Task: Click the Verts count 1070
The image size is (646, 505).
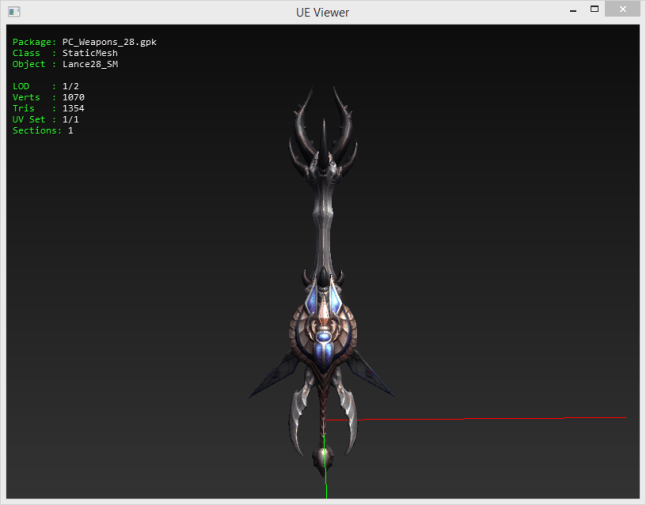Action: [x=73, y=97]
